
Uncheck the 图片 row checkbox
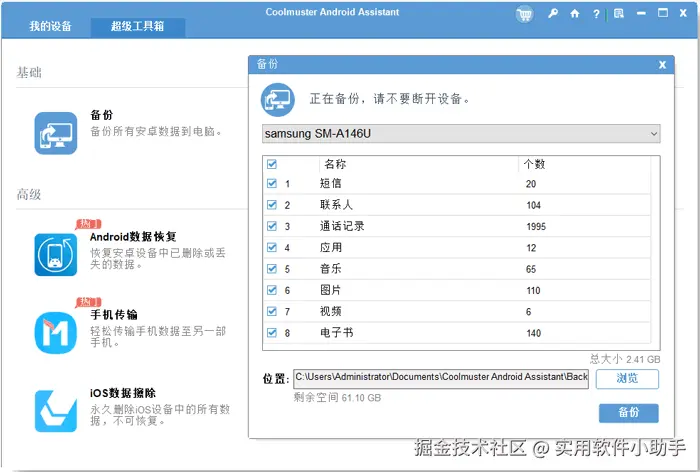pyautogui.click(x=271, y=290)
